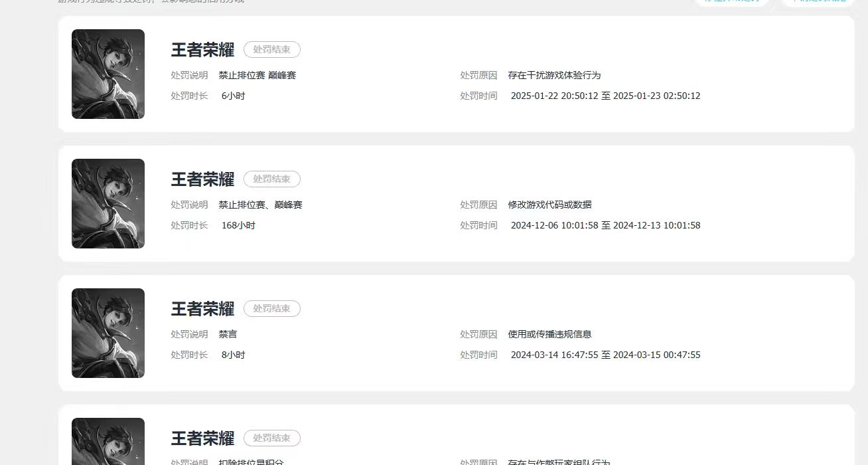Click the 禁言 penalty description
The height and width of the screenshot is (465, 868).
click(228, 334)
